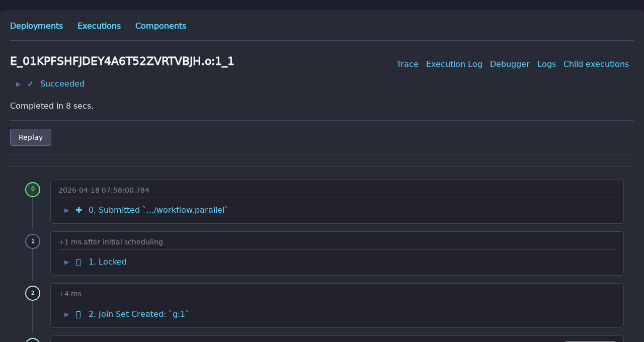Screen dimensions: 644x342
Task: Expand the Locked event disclosure triangle
Action: click(67, 262)
